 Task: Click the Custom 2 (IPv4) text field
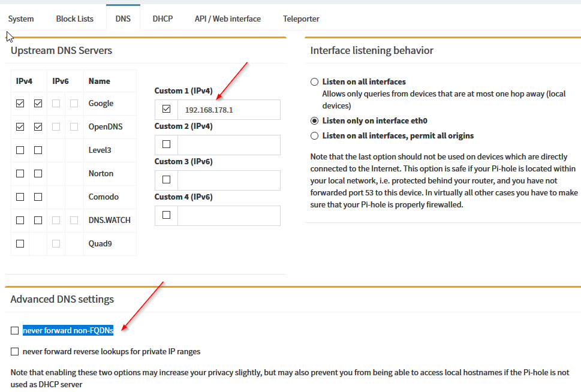point(228,144)
